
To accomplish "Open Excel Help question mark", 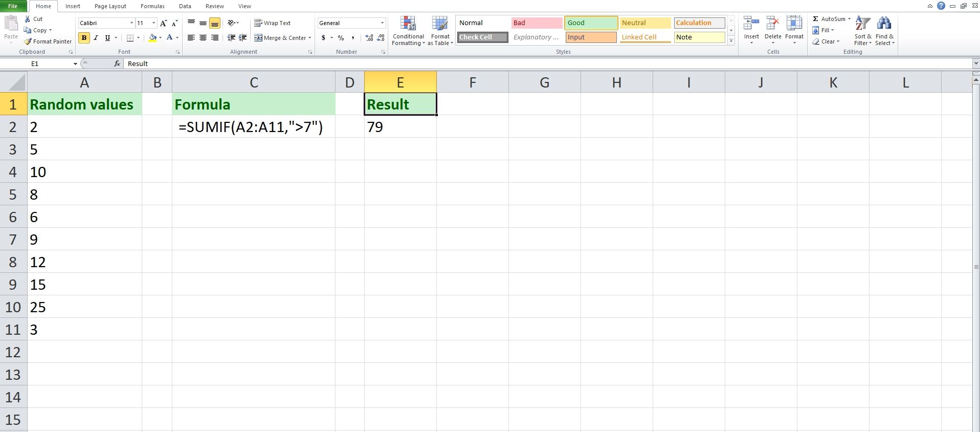I will [941, 6].
